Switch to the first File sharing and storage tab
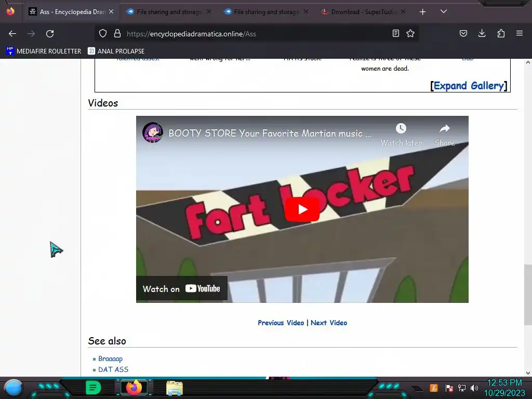 click(x=169, y=12)
